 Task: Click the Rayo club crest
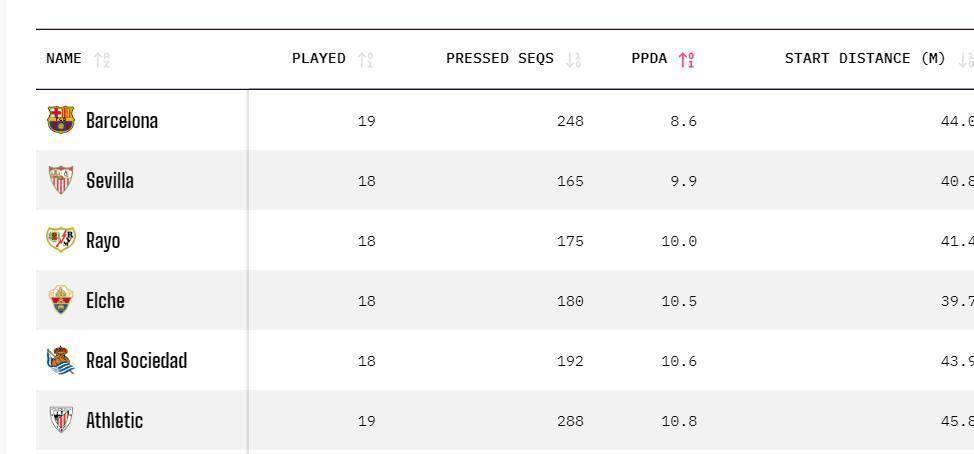61,240
